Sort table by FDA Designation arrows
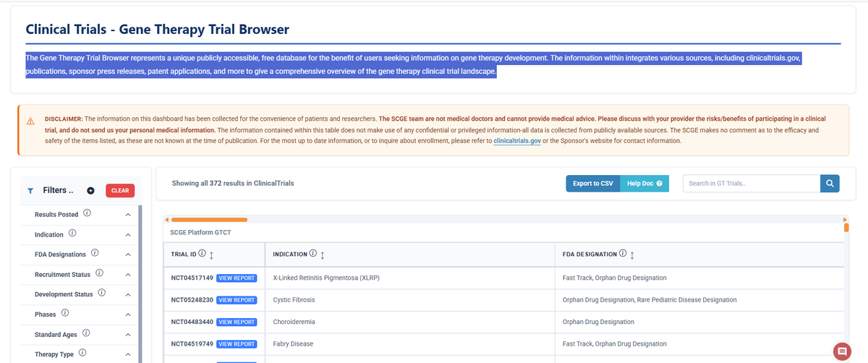The image size is (868, 363). (631, 255)
